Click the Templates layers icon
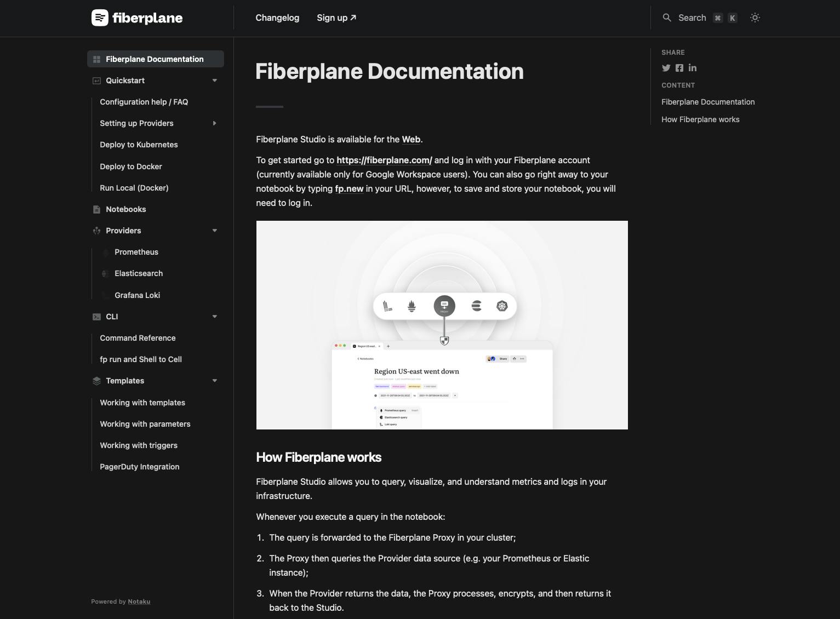 [x=96, y=381]
